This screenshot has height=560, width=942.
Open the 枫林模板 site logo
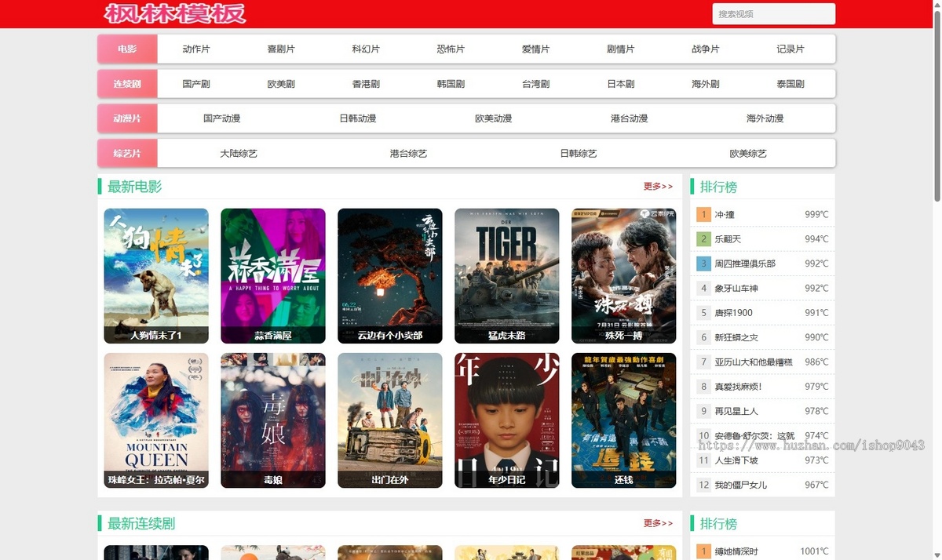pyautogui.click(x=174, y=13)
